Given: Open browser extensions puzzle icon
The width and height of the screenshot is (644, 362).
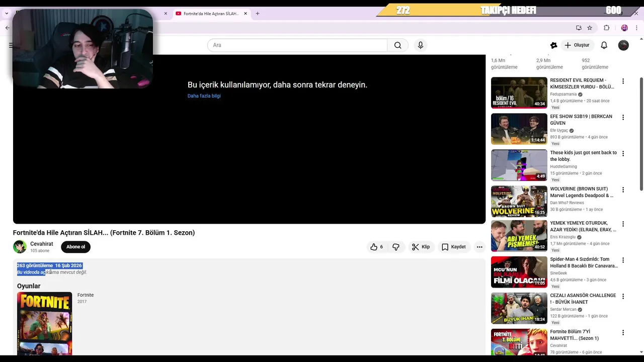Looking at the screenshot, I should [606, 28].
